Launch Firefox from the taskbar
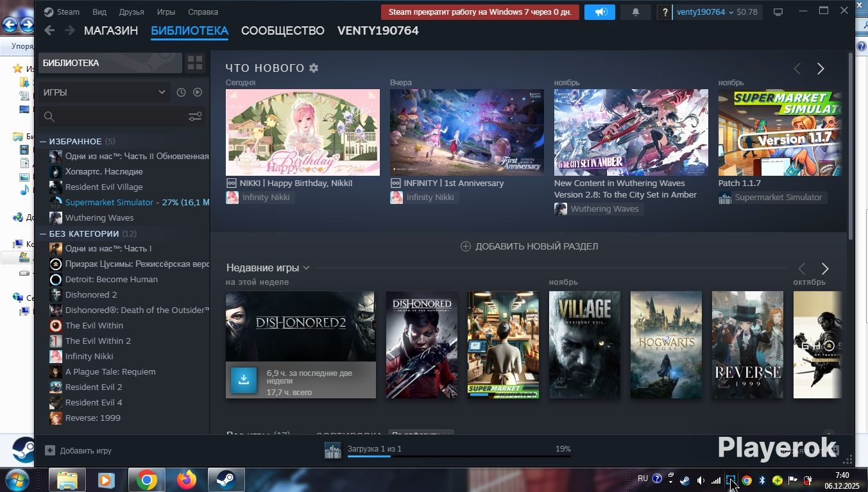The width and height of the screenshot is (868, 492). coord(187,480)
